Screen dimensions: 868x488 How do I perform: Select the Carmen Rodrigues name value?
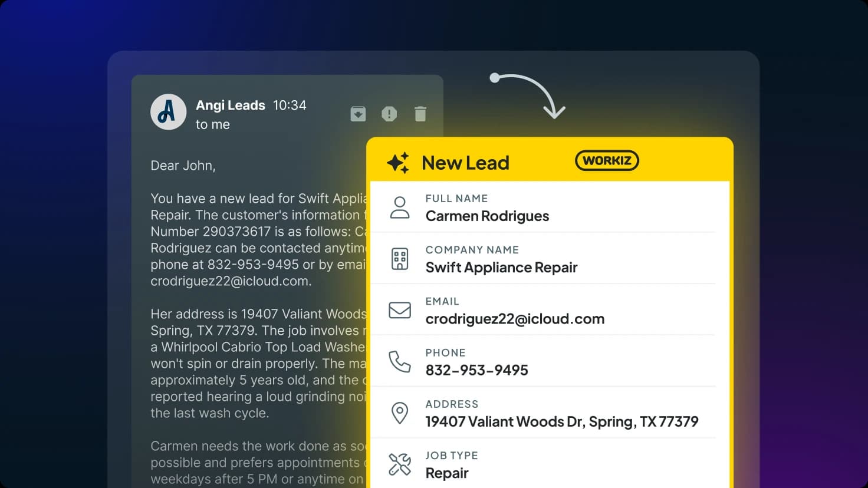point(487,216)
